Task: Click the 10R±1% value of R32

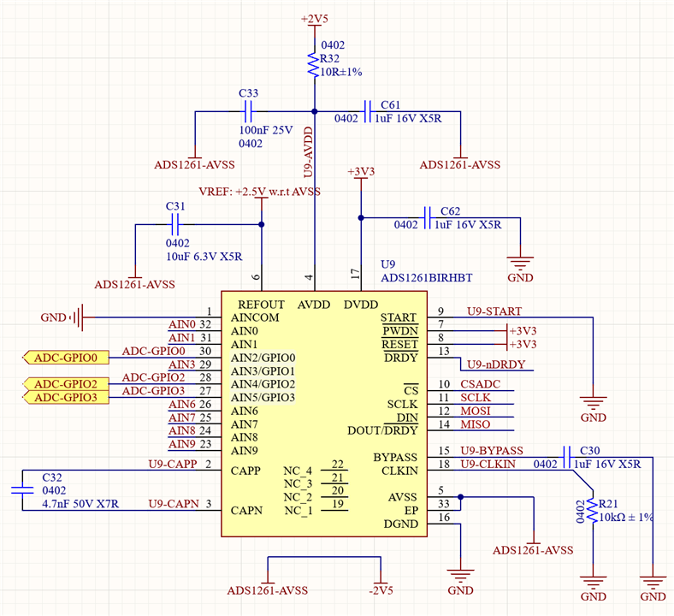Action: (341, 72)
